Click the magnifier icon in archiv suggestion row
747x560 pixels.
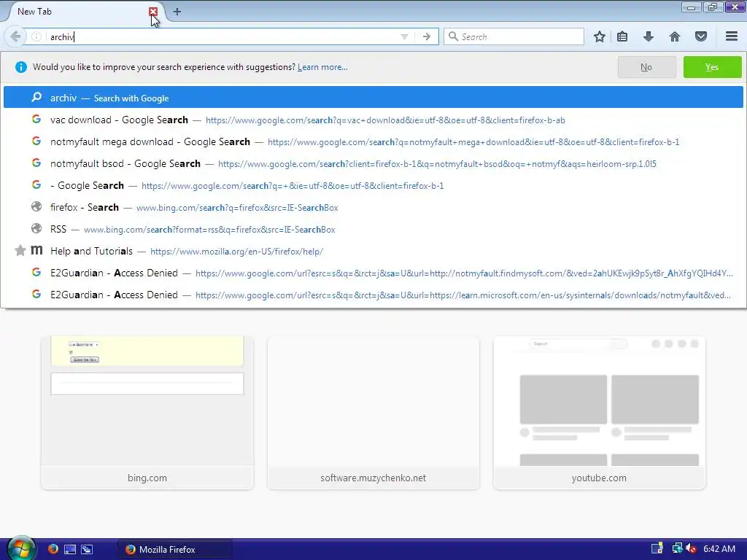tap(36, 97)
